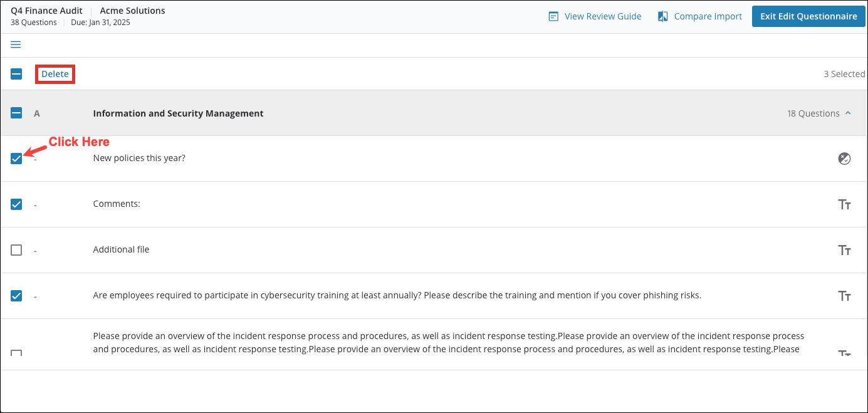Image resolution: width=868 pixels, height=413 pixels.
Task: Click the answer-type icon beside 'New policies this year?'
Action: click(844, 159)
